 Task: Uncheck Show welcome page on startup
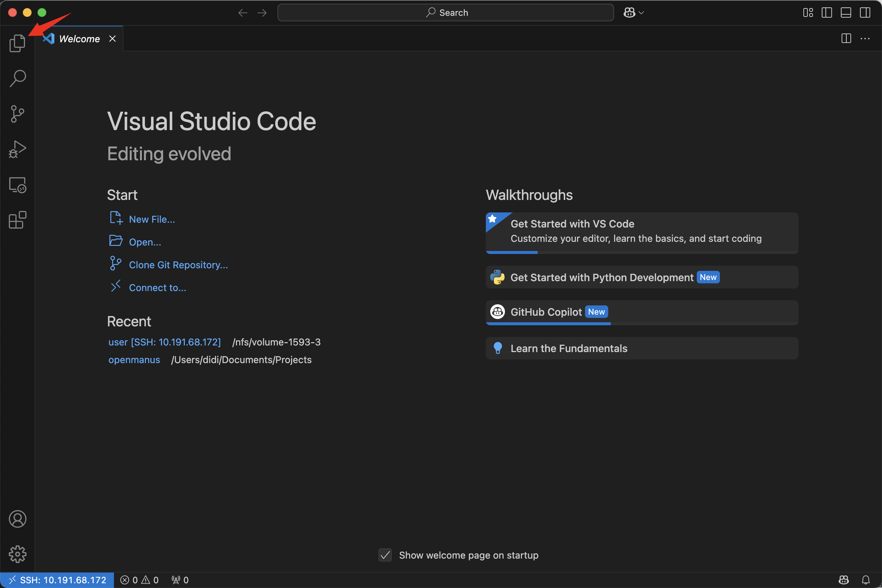point(385,555)
